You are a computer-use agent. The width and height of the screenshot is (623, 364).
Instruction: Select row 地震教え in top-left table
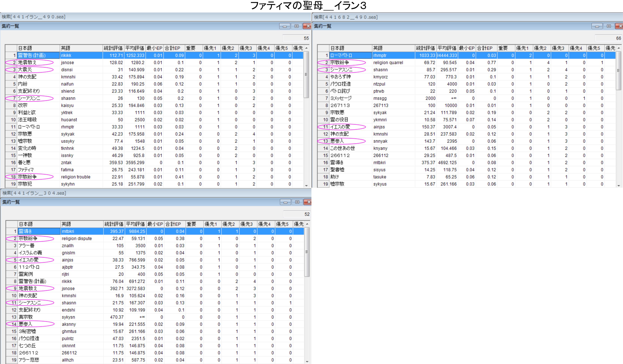tap(27, 63)
